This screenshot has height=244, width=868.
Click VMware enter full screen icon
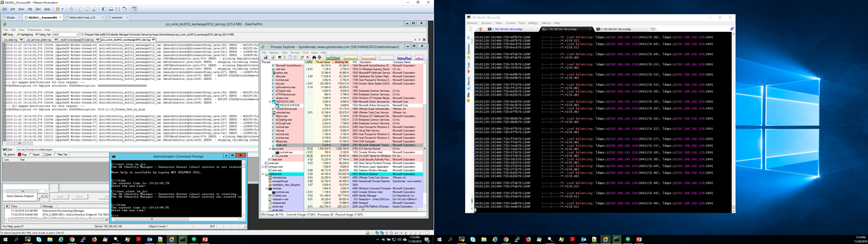[x=117, y=9]
